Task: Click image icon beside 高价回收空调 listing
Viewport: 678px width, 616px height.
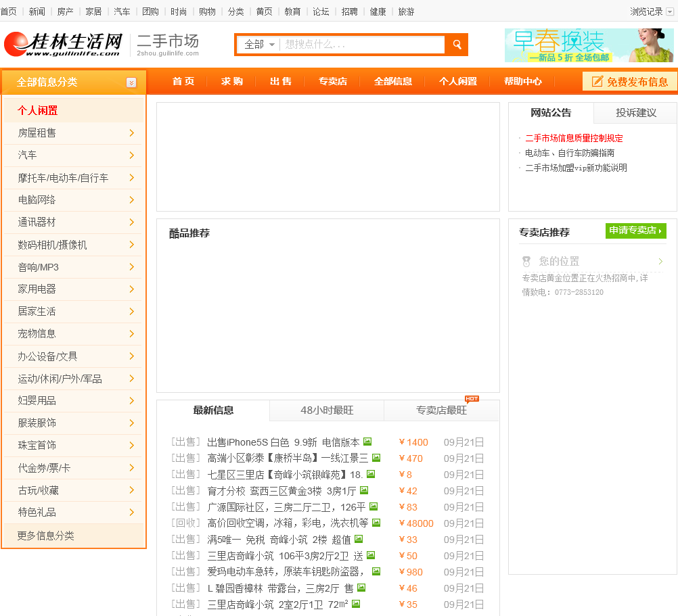Action: (376, 522)
